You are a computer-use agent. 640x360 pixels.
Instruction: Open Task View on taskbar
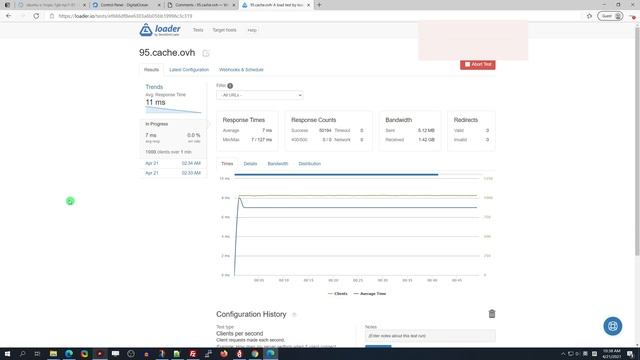tap(37, 354)
